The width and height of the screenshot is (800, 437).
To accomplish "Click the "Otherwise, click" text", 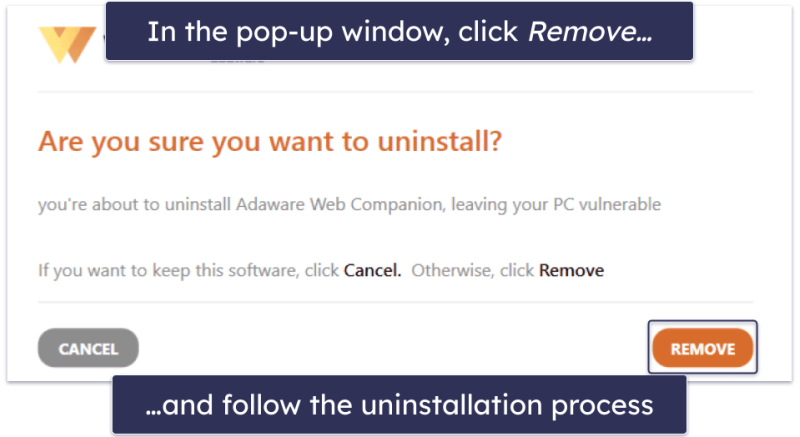I will [x=472, y=270].
